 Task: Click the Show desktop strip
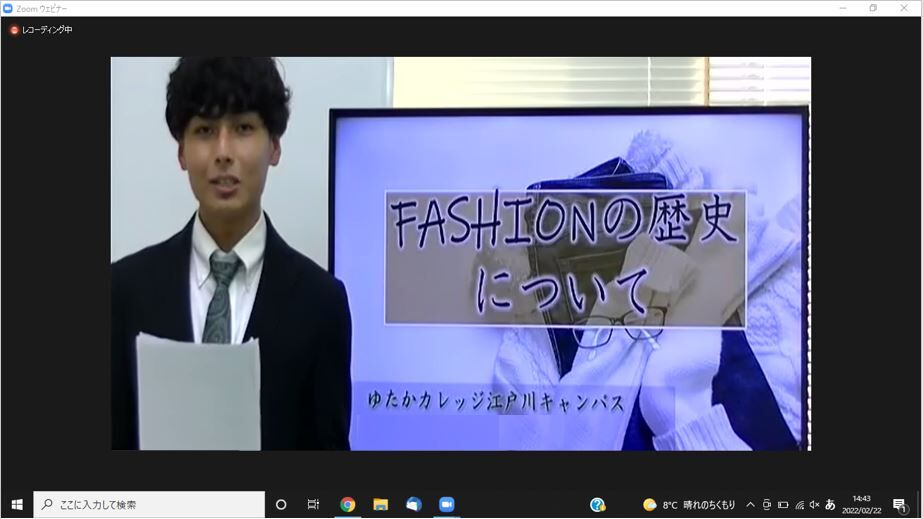tap(919, 504)
